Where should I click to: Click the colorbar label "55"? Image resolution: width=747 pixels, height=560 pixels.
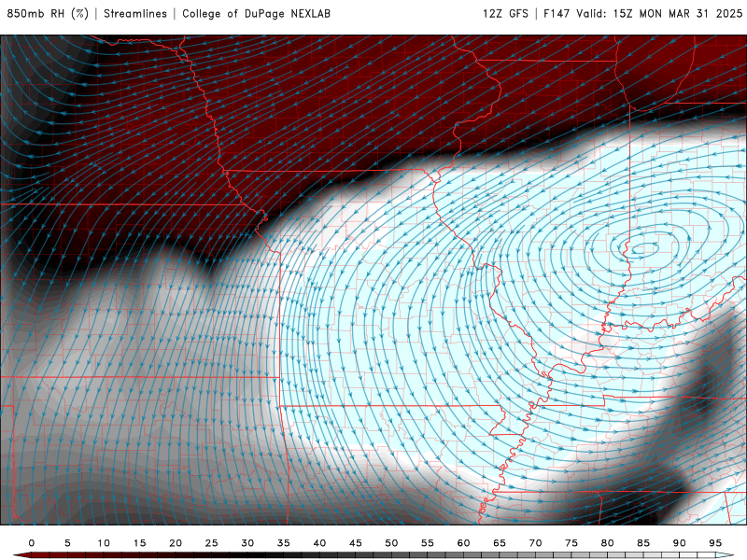tap(428, 543)
